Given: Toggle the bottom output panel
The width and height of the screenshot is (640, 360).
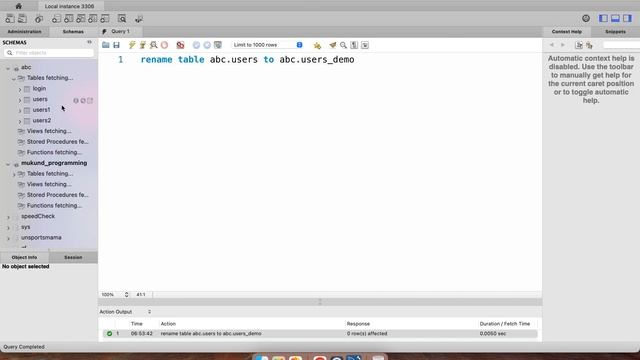Looking at the screenshot, I should 616,18.
